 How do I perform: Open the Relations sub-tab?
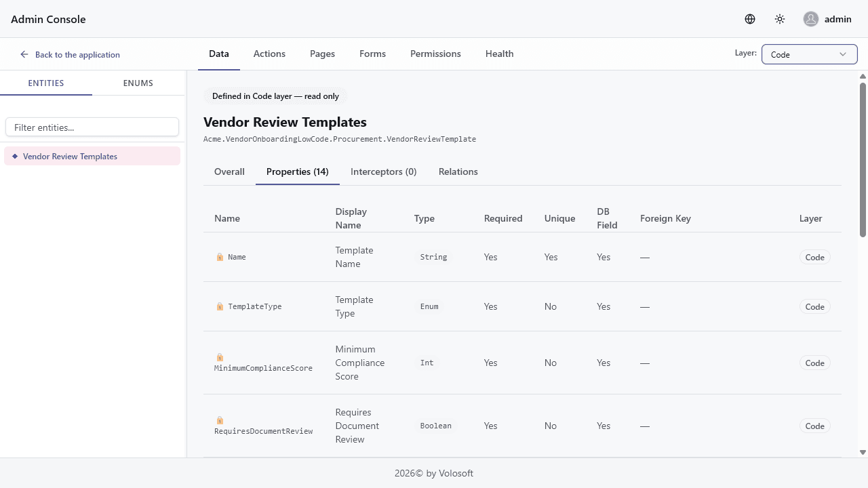458,171
